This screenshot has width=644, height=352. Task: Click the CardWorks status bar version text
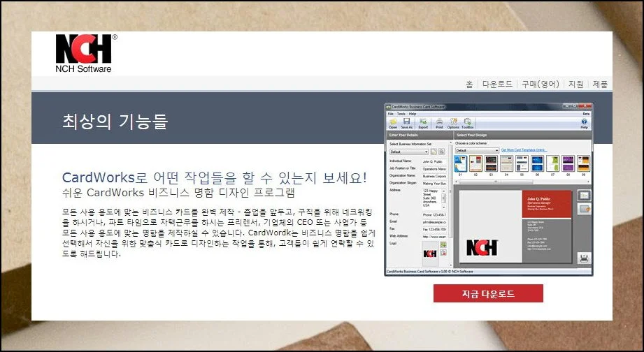tap(429, 272)
